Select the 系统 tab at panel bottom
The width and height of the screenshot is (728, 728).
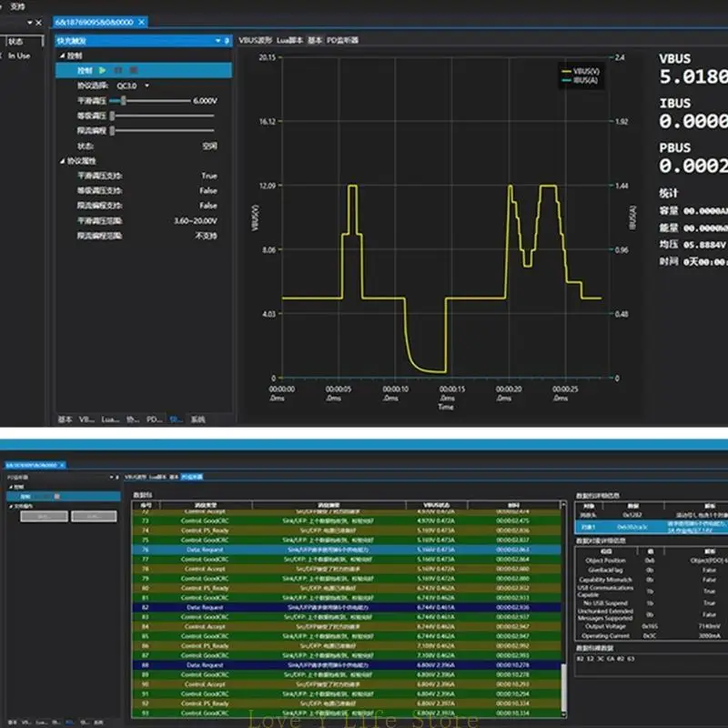197,420
